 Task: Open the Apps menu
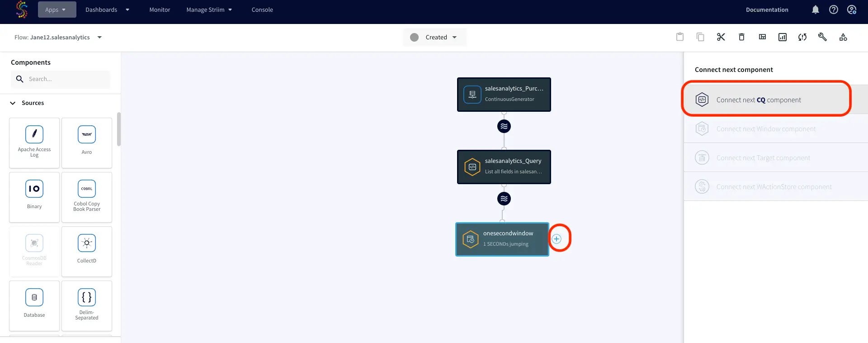[x=57, y=10]
